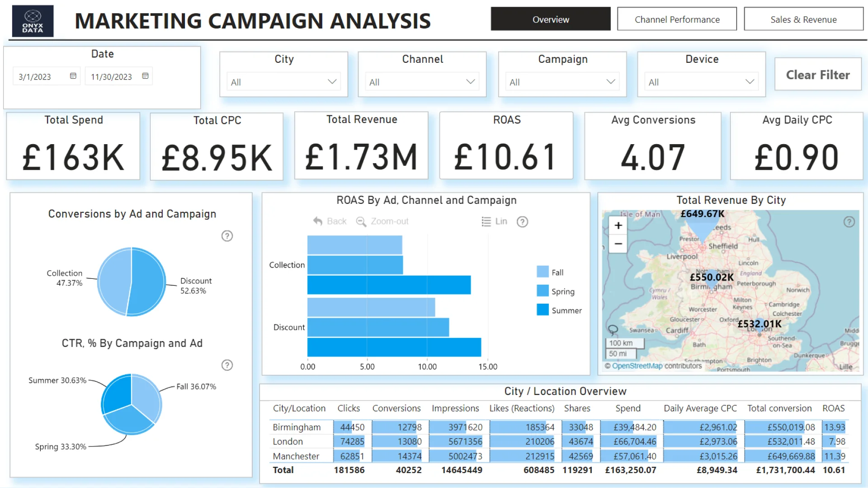Click the Clear Filter button
The width and height of the screenshot is (868, 488).
coord(818,75)
